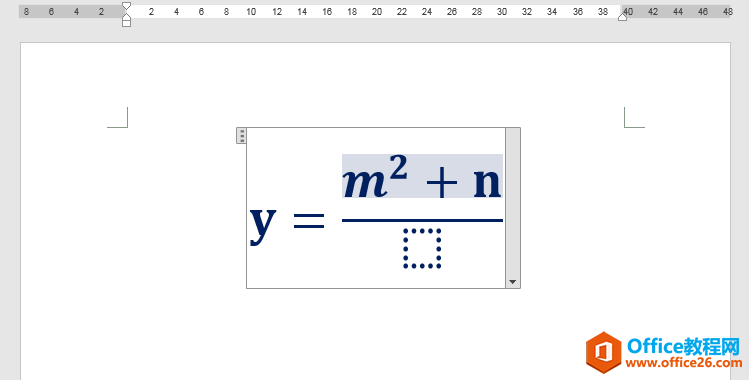This screenshot has width=749, height=380.
Task: Click the empty denominator placeholder box
Action: pos(422,249)
